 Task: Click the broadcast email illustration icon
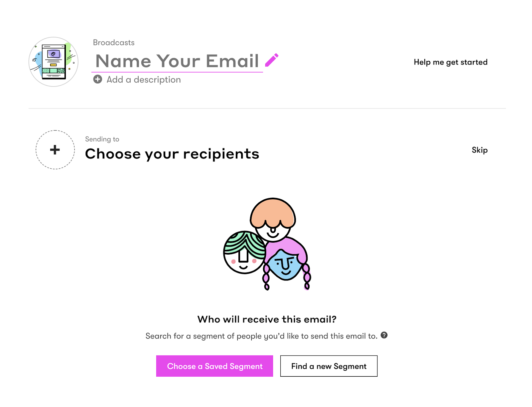click(54, 62)
